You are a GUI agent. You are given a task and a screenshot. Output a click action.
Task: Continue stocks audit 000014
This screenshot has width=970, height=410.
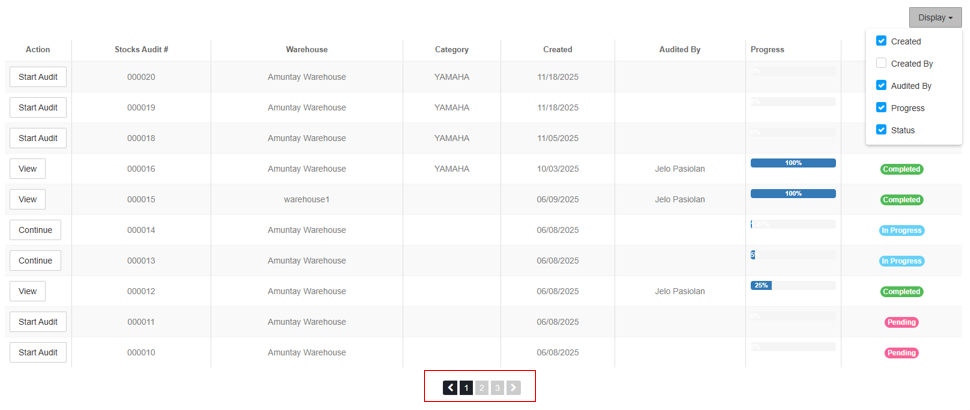pyautogui.click(x=35, y=230)
